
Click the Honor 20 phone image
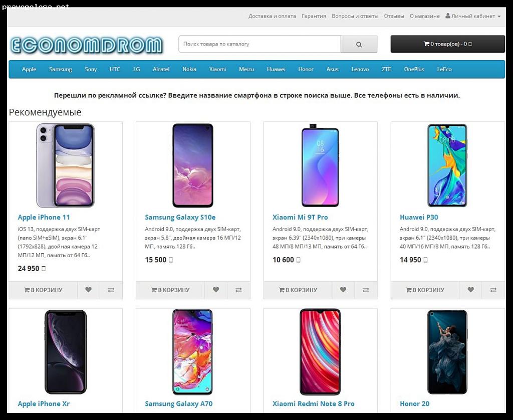[447, 352]
